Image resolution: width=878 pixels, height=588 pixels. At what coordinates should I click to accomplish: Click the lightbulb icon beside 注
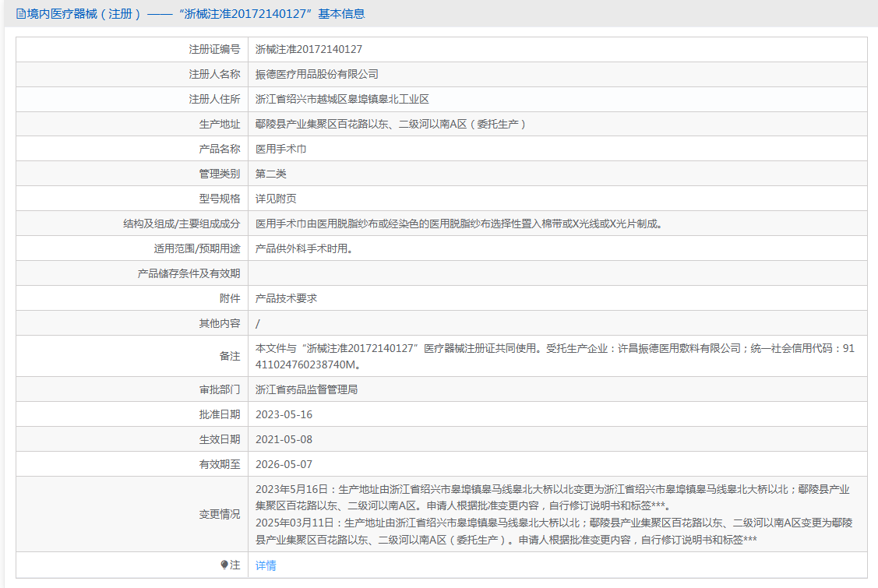coord(224,565)
